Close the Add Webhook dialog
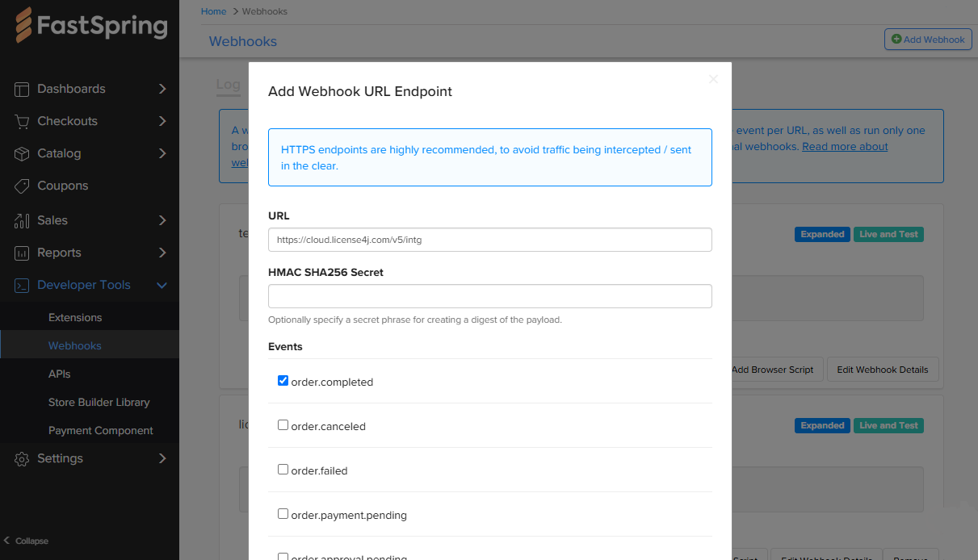 [x=713, y=79]
